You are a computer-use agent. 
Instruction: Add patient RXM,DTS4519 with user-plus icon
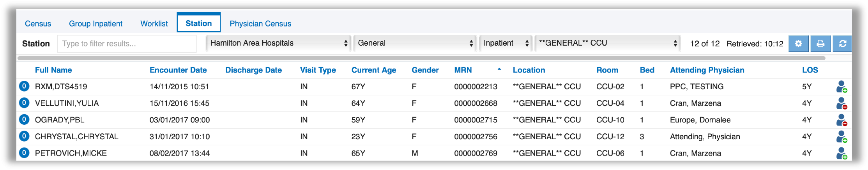pyautogui.click(x=841, y=87)
